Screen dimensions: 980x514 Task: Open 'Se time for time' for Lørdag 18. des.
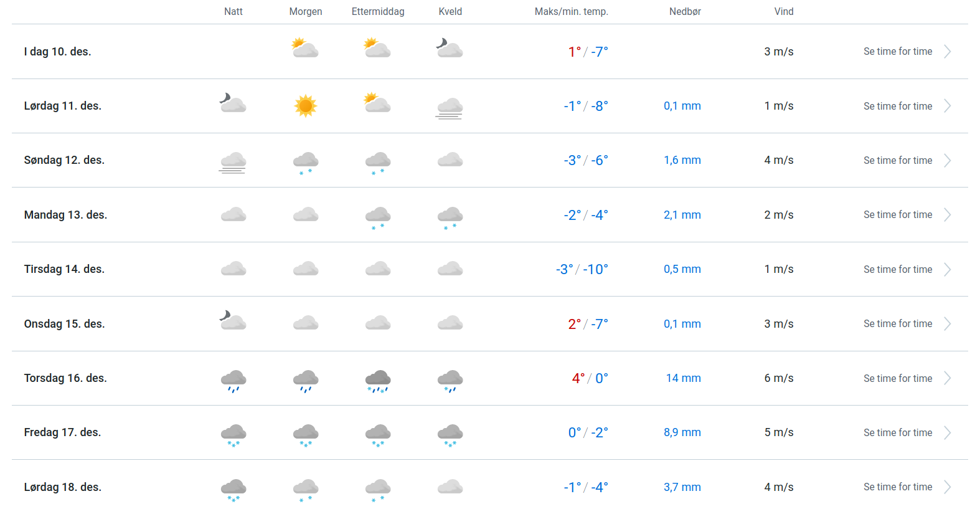tap(898, 487)
